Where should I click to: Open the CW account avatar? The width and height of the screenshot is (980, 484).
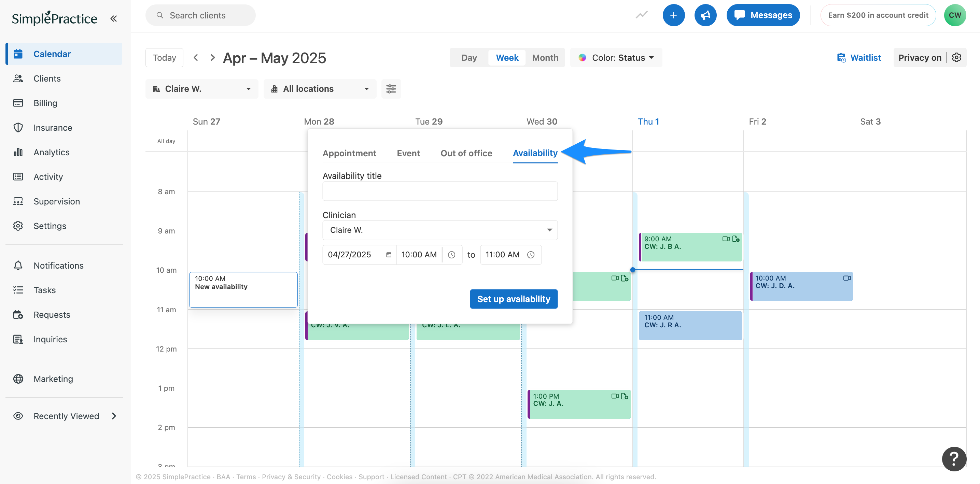click(955, 15)
